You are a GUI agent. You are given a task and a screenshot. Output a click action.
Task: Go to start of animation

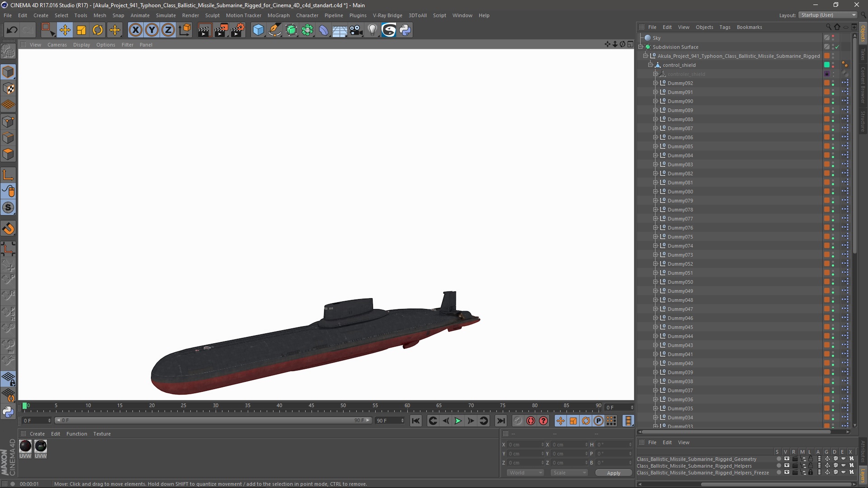tap(416, 421)
